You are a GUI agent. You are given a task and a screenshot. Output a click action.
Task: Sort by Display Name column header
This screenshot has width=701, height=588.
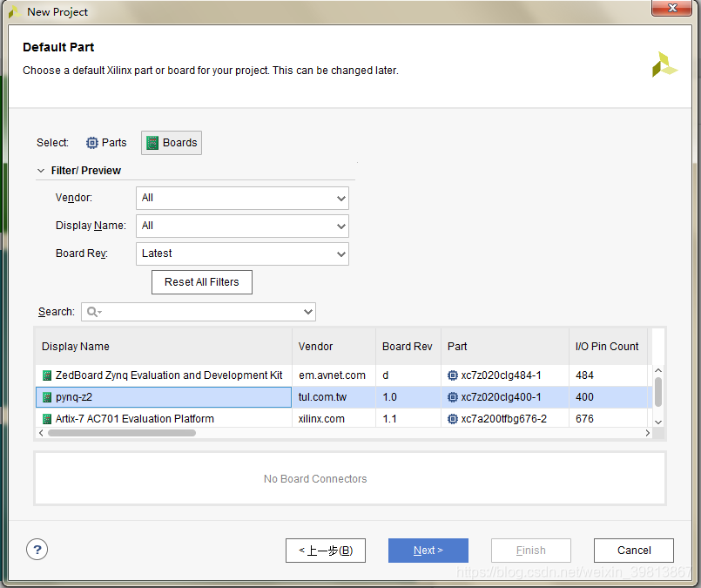click(x=164, y=347)
